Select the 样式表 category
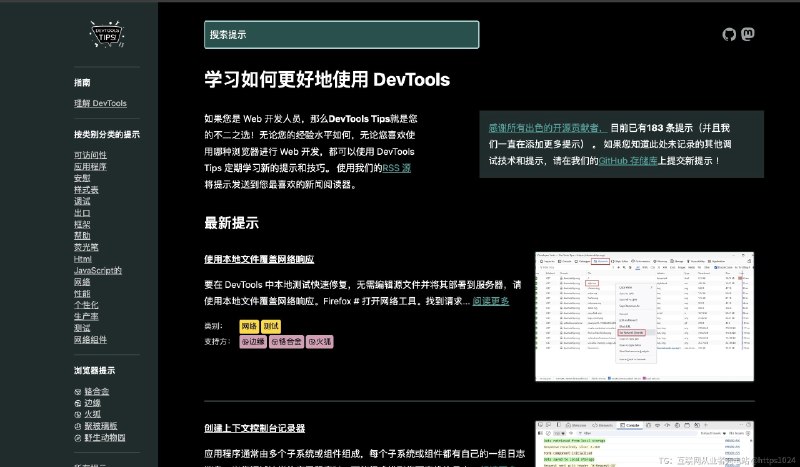 point(86,189)
